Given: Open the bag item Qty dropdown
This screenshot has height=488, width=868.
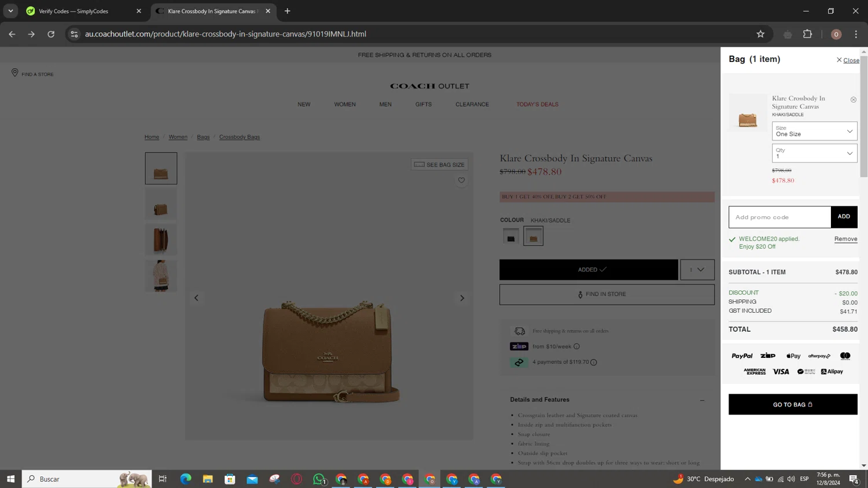Looking at the screenshot, I should (814, 153).
